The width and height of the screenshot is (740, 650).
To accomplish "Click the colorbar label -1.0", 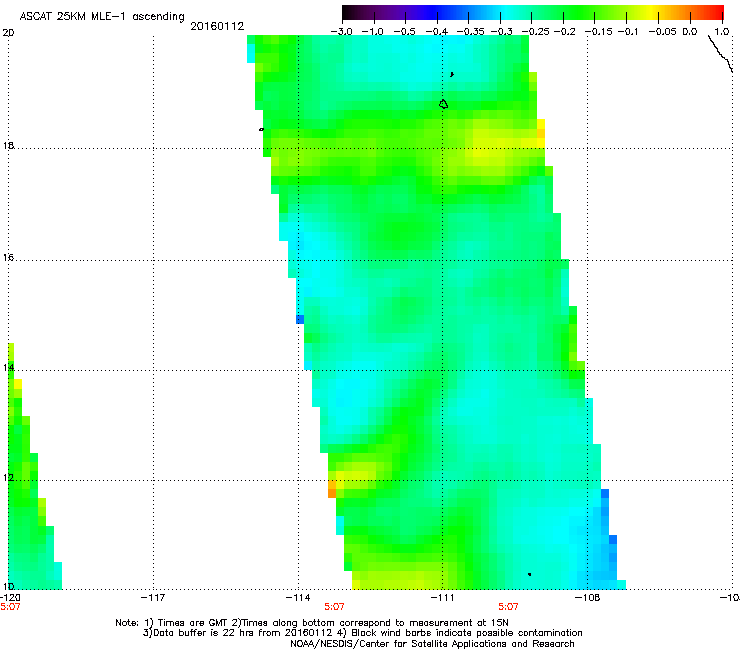I will pyautogui.click(x=372, y=32).
